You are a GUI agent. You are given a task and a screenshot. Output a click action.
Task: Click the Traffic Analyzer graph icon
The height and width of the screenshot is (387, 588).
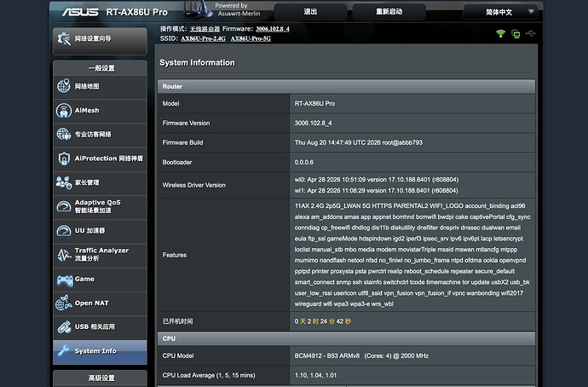[64, 255]
